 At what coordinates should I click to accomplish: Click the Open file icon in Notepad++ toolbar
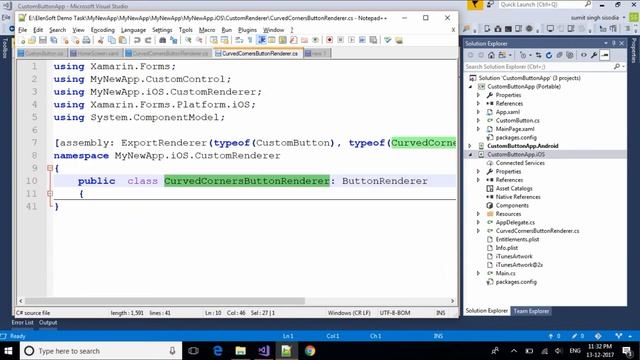32,40
